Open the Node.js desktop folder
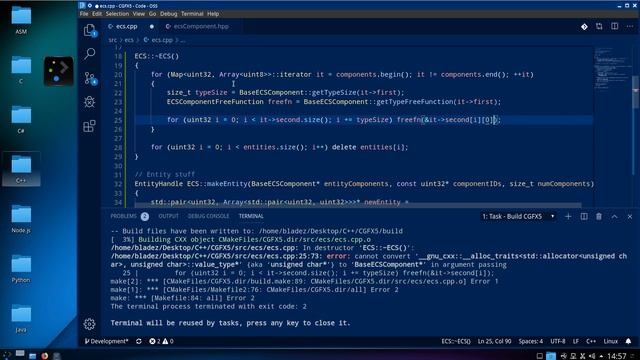This screenshot has height=360, width=640. 21,219
